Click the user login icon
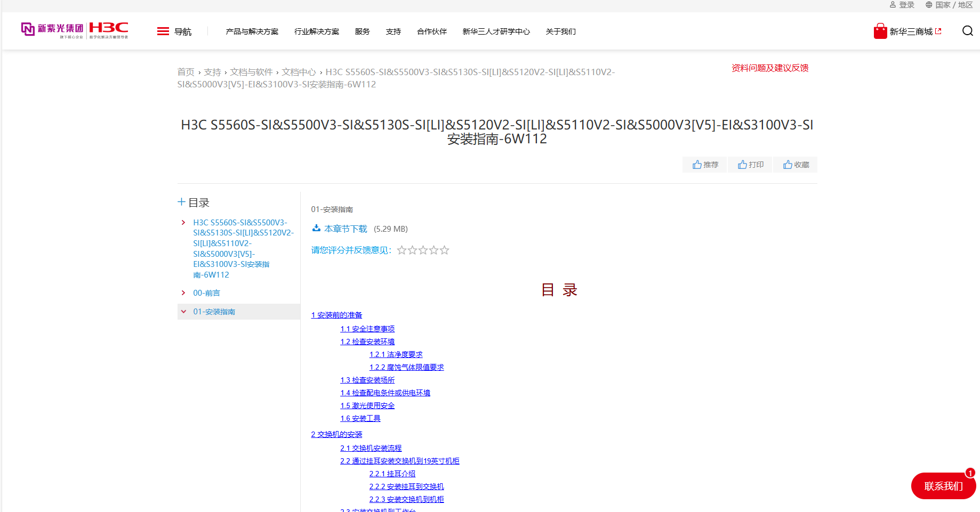980x512 pixels. 893,5
